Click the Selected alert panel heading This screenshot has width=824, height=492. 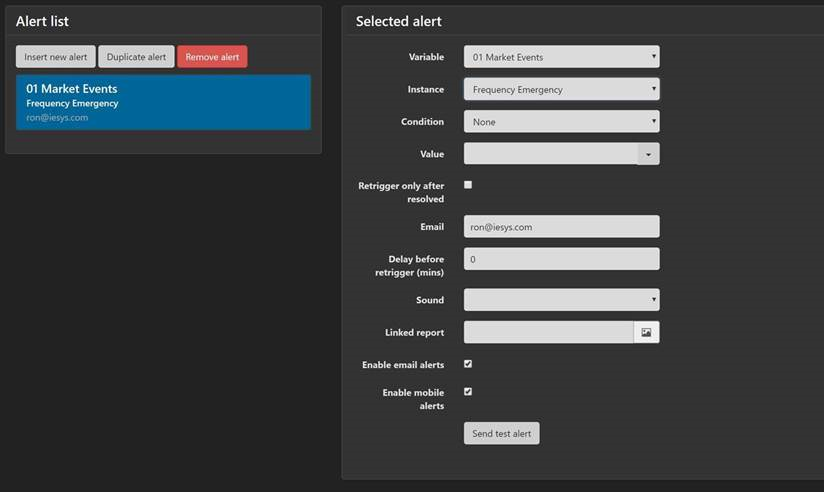tap(398, 21)
